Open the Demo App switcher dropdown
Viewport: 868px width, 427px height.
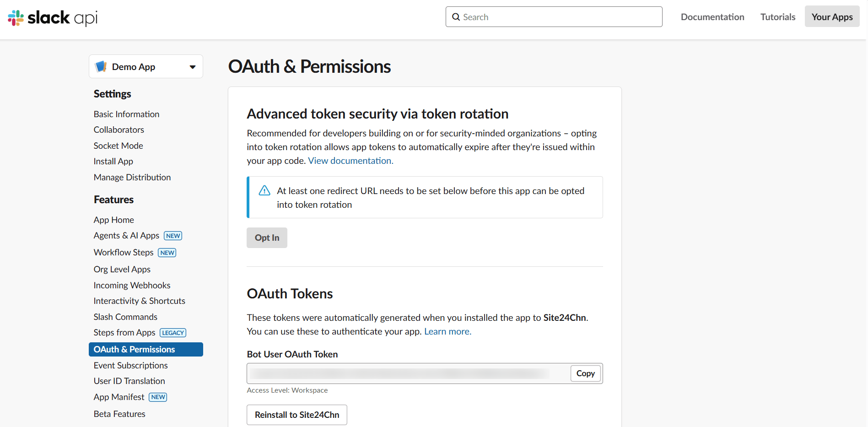[x=146, y=66]
